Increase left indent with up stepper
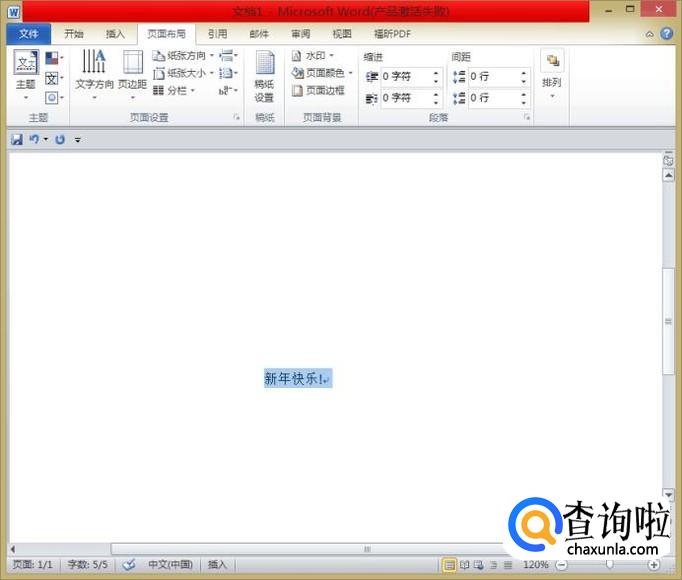The width and height of the screenshot is (682, 580). 436,73
